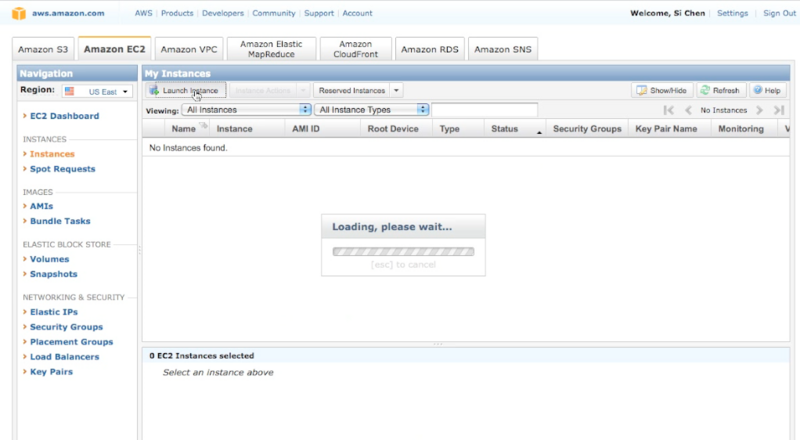Open Bundle Tasks in navigation
The height and width of the screenshot is (440, 800).
coord(60,221)
